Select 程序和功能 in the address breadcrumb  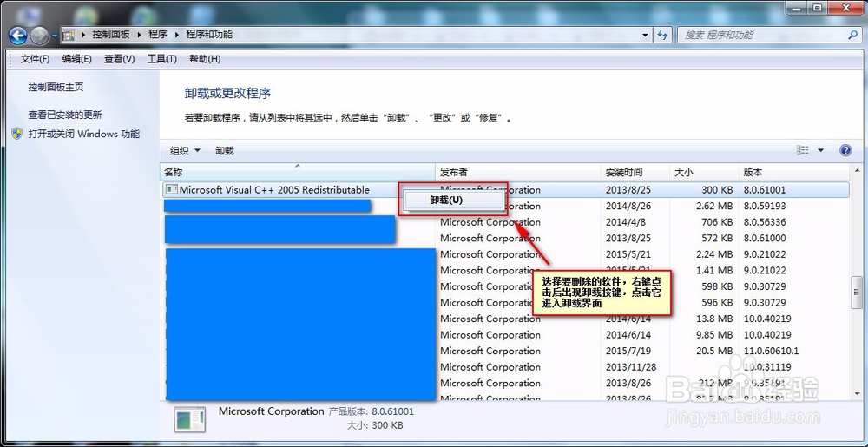coord(208,35)
